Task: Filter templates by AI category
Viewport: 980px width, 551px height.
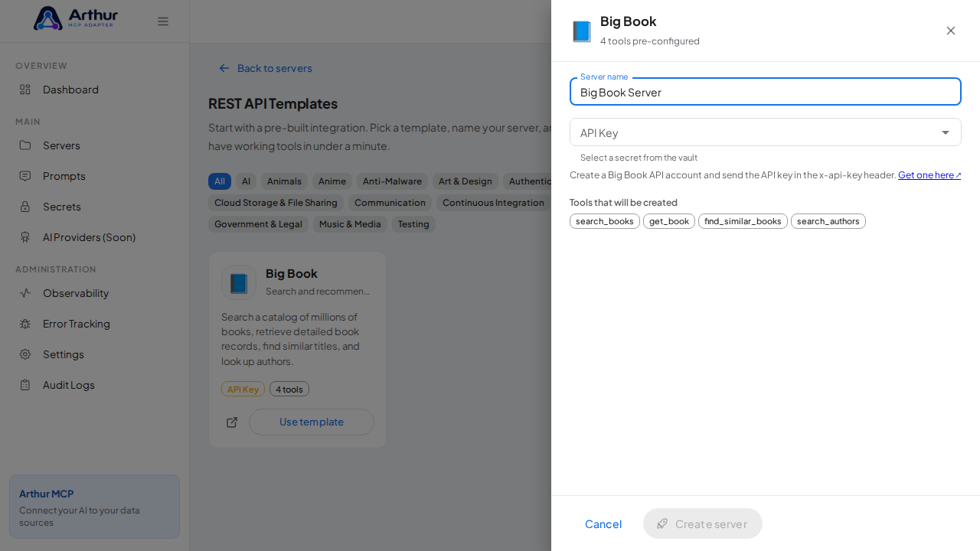Action: (246, 181)
